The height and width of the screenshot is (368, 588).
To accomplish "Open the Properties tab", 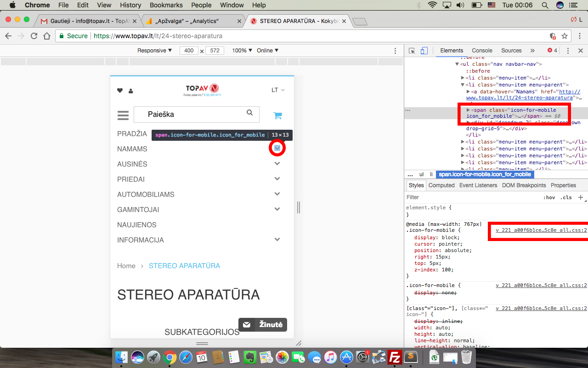I will 563,185.
